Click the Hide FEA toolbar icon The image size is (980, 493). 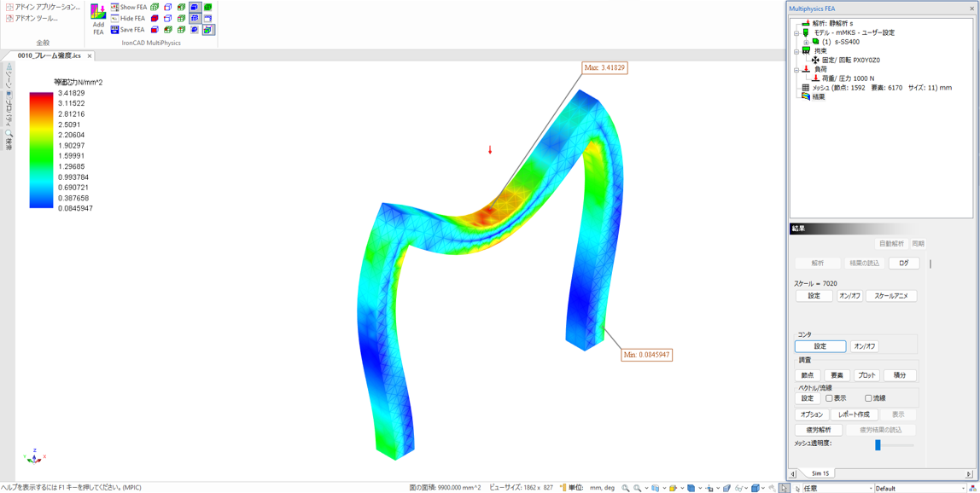(x=115, y=18)
